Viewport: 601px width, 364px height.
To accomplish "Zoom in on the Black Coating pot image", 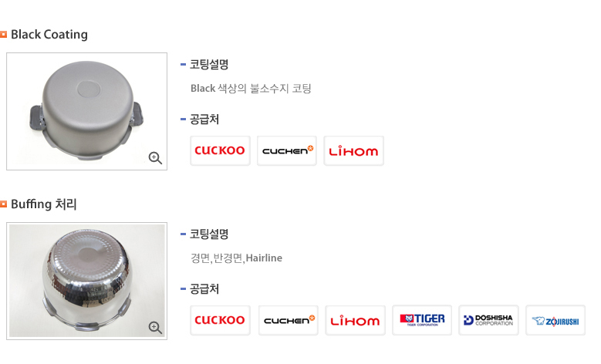I will (x=155, y=158).
